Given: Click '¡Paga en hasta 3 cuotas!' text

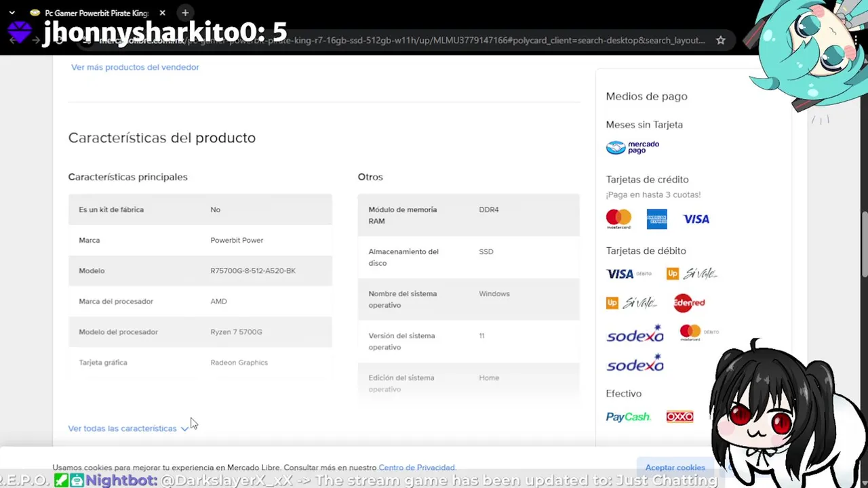Looking at the screenshot, I should click(653, 195).
